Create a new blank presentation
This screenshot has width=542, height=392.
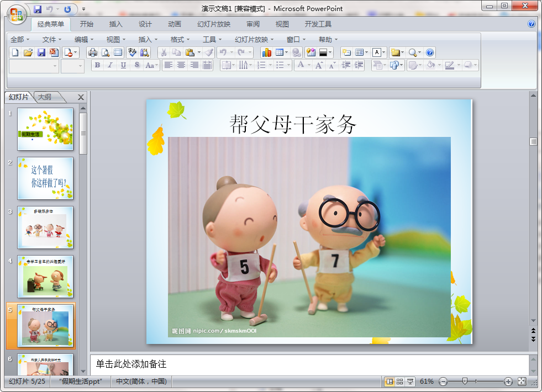(15, 52)
